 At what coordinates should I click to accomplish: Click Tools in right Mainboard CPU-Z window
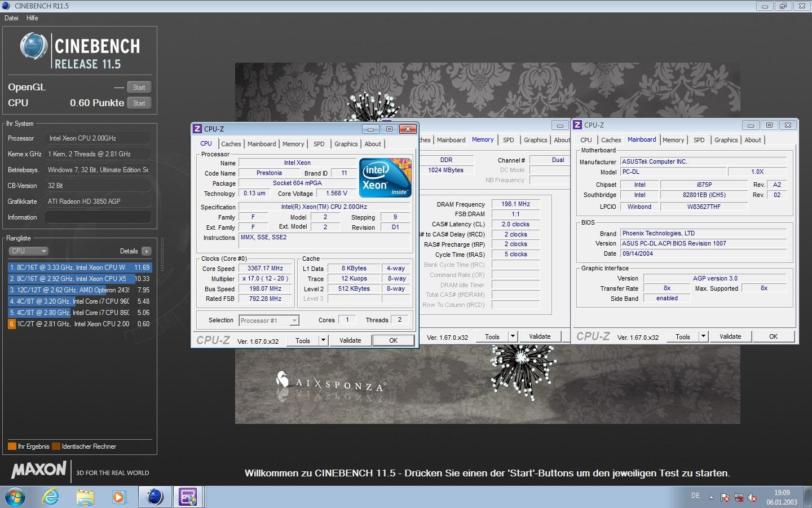click(683, 336)
